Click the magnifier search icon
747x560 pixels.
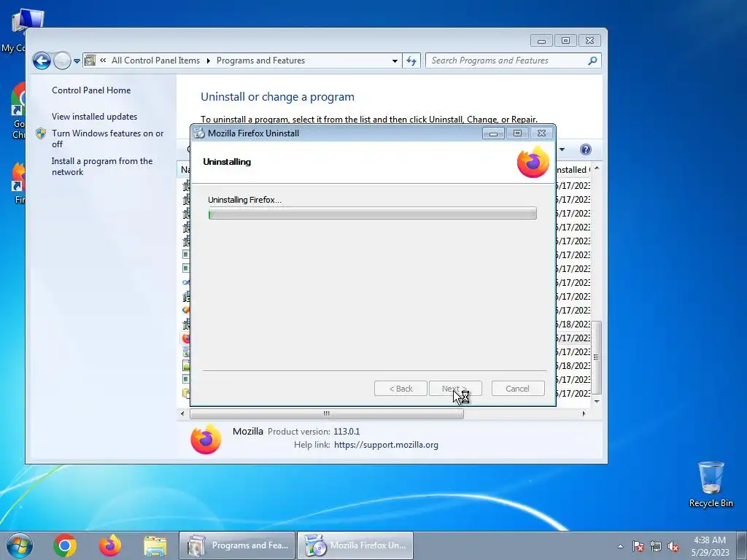592,61
